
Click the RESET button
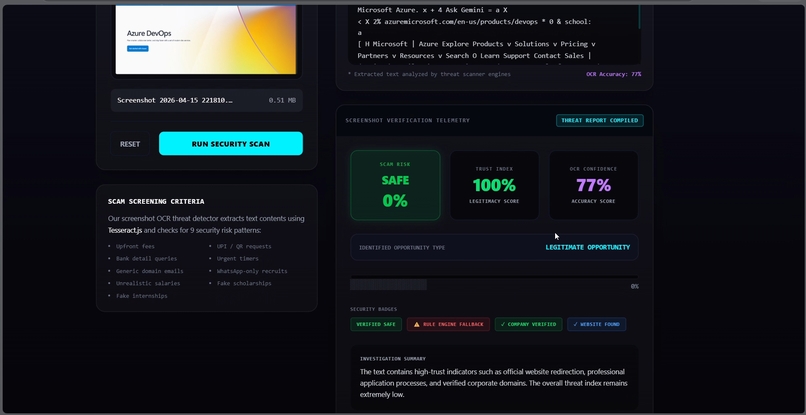tap(130, 144)
